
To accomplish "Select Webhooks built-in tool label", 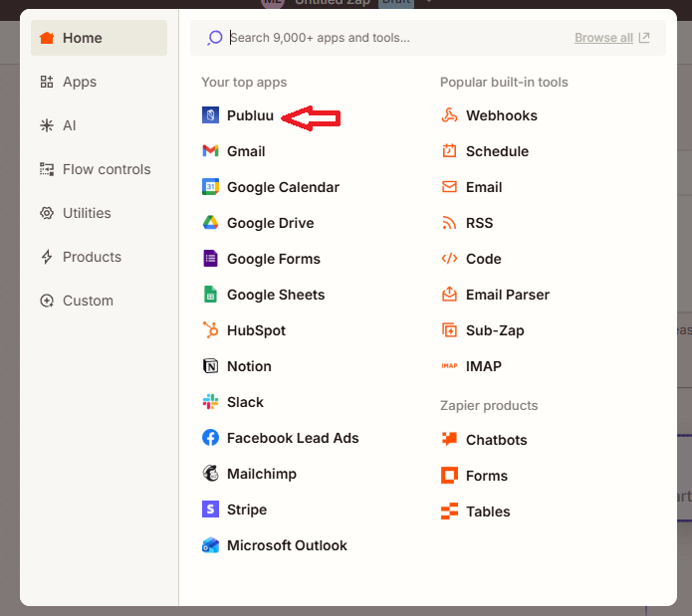I will (502, 115).
